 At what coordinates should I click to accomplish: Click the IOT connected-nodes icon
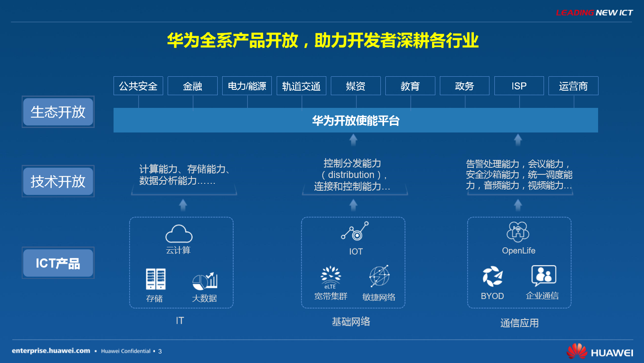tap(355, 231)
